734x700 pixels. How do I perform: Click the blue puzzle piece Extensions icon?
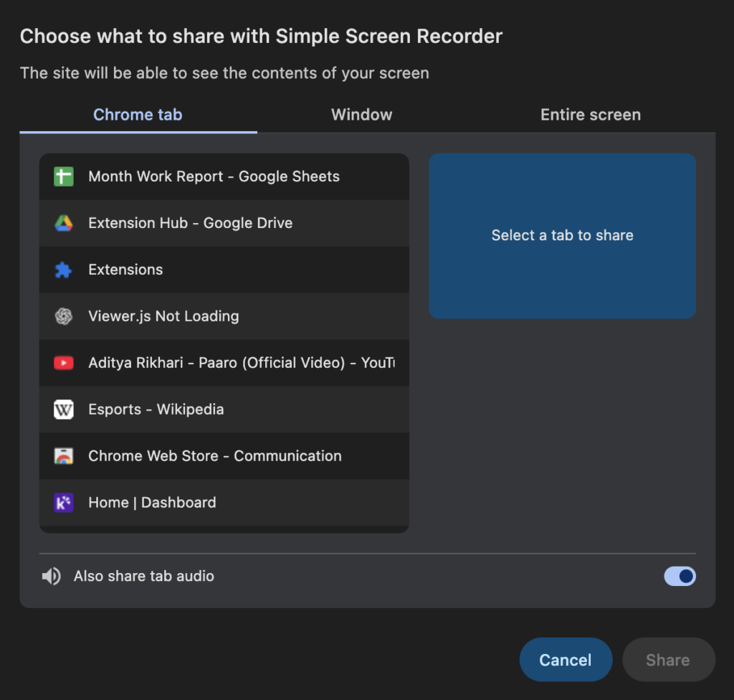tap(64, 270)
